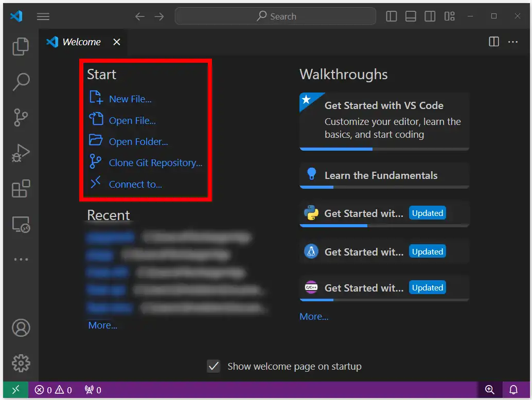Click the VS Code logo in title bar
Screen dimensions: 532x400
(16, 16)
